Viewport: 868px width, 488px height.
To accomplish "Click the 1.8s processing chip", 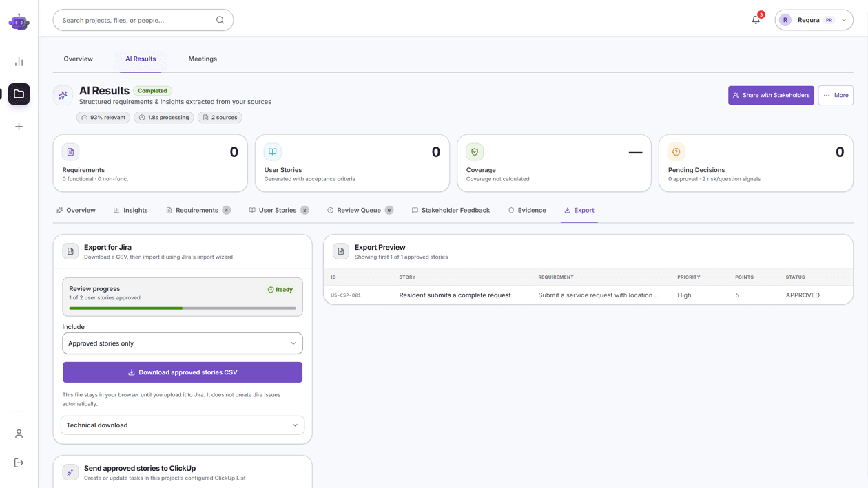I will (x=164, y=118).
